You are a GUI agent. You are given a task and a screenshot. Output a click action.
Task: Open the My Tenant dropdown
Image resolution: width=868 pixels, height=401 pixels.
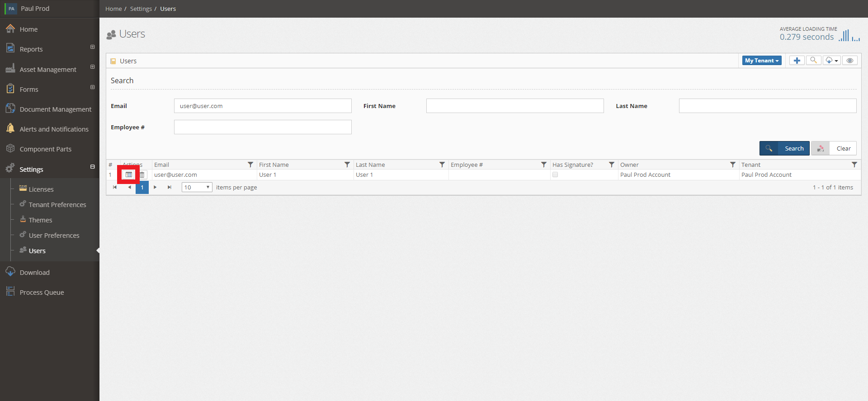[x=762, y=61]
